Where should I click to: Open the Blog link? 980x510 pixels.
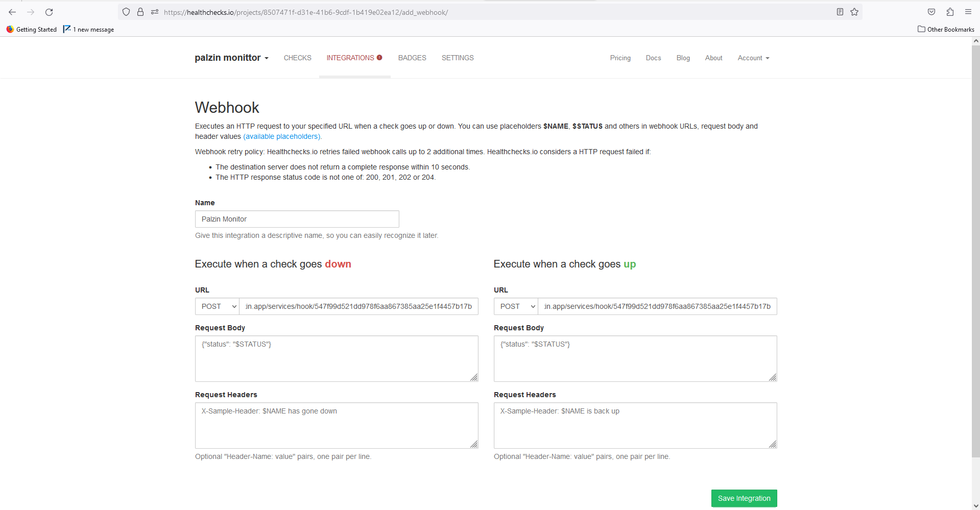(683, 58)
